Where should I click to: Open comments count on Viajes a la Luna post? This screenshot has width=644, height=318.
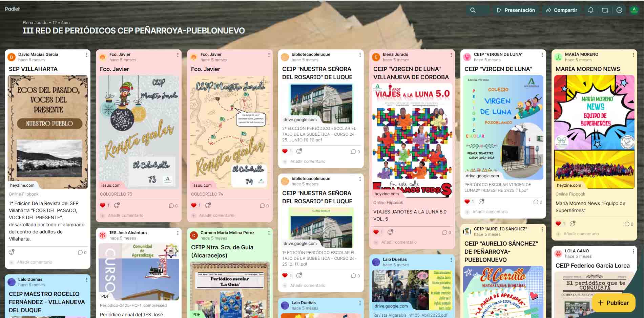pos(446,232)
